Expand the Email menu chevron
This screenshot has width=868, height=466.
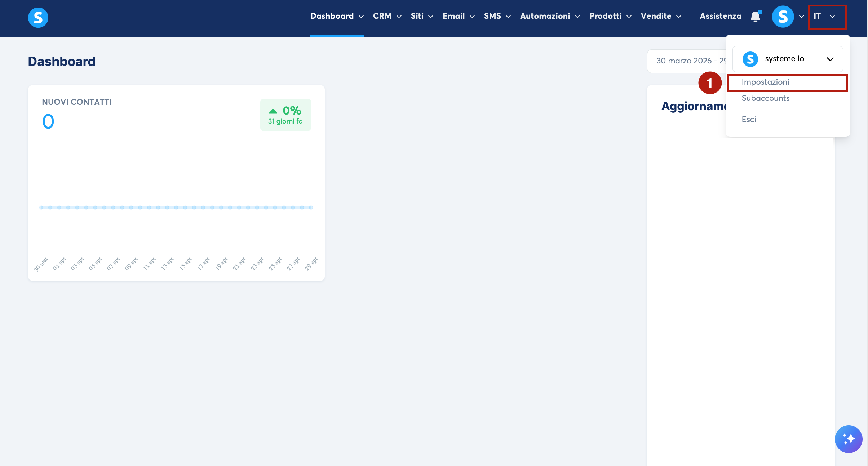tap(472, 17)
